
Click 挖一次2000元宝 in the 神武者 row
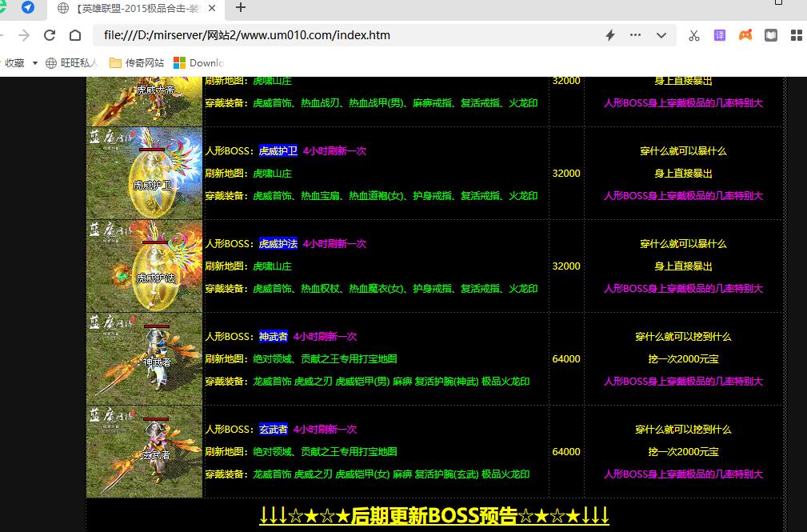point(683,359)
